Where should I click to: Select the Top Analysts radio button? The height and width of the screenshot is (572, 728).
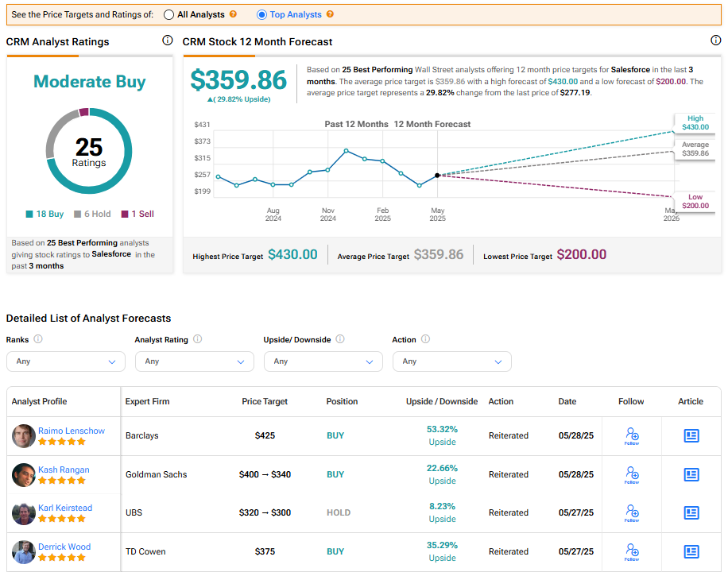click(x=261, y=15)
